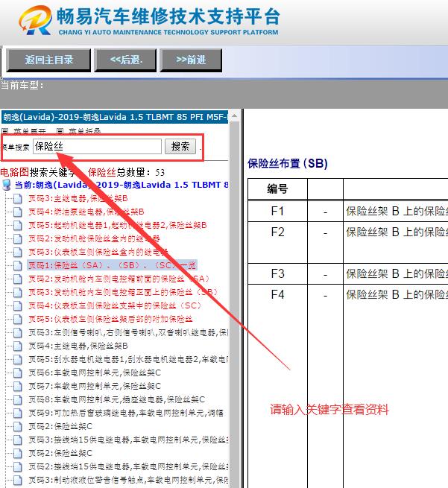Open 页码4:燃油泵继电器,保险丝架B
448x488 pixels.
click(86, 212)
